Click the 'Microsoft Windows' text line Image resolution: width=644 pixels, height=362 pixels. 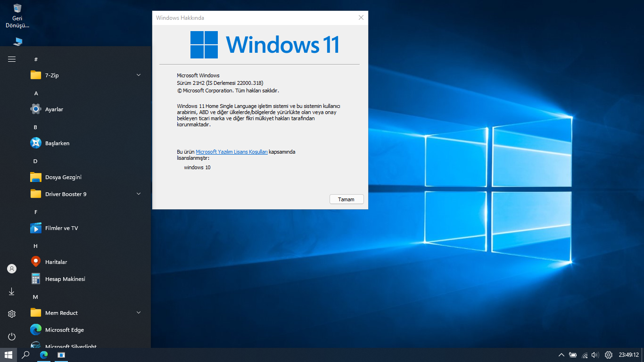(x=198, y=75)
